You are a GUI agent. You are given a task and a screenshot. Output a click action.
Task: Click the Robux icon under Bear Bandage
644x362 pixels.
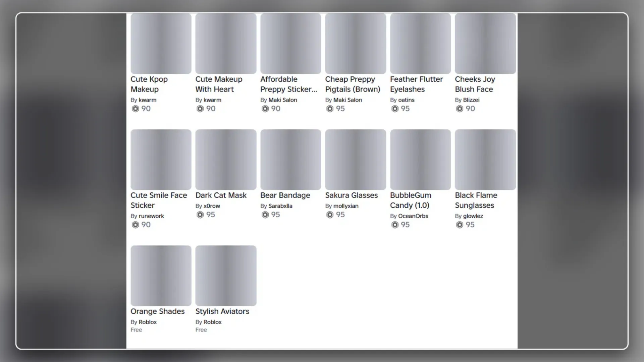[x=265, y=215]
